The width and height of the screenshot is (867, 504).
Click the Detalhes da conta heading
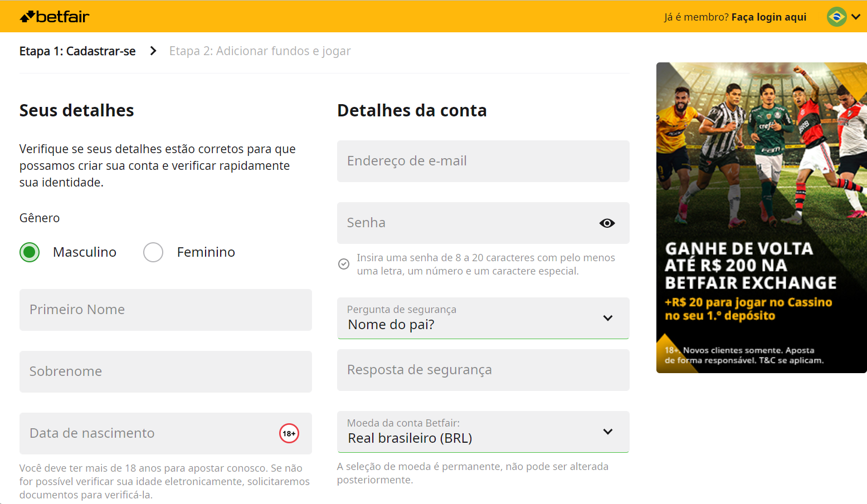pyautogui.click(x=412, y=110)
